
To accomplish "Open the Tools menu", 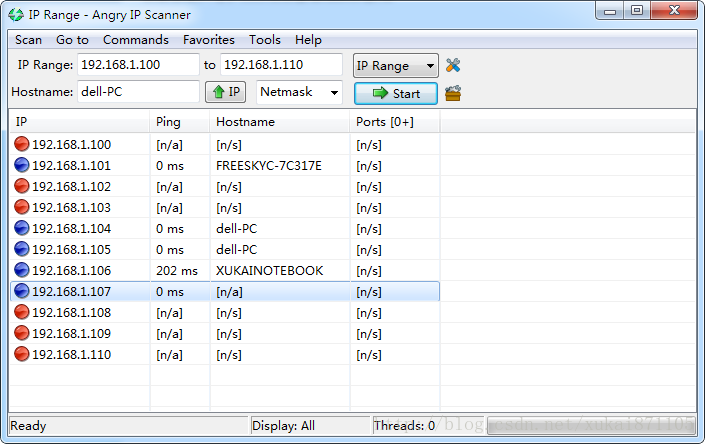I will [x=265, y=40].
